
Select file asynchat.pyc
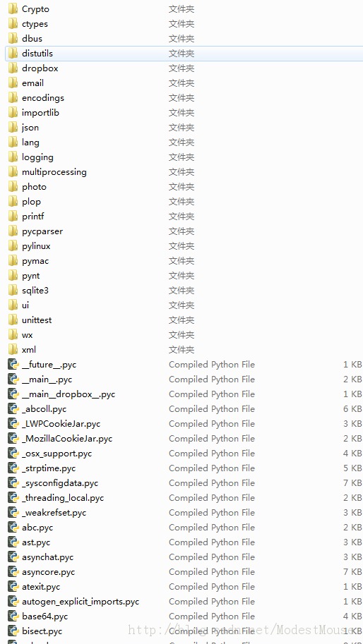tap(48, 557)
